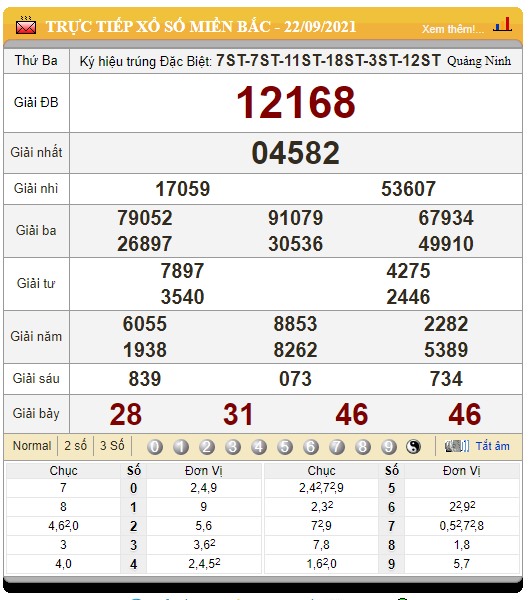
Task: Switch to Normal display mode
Action: click(32, 446)
